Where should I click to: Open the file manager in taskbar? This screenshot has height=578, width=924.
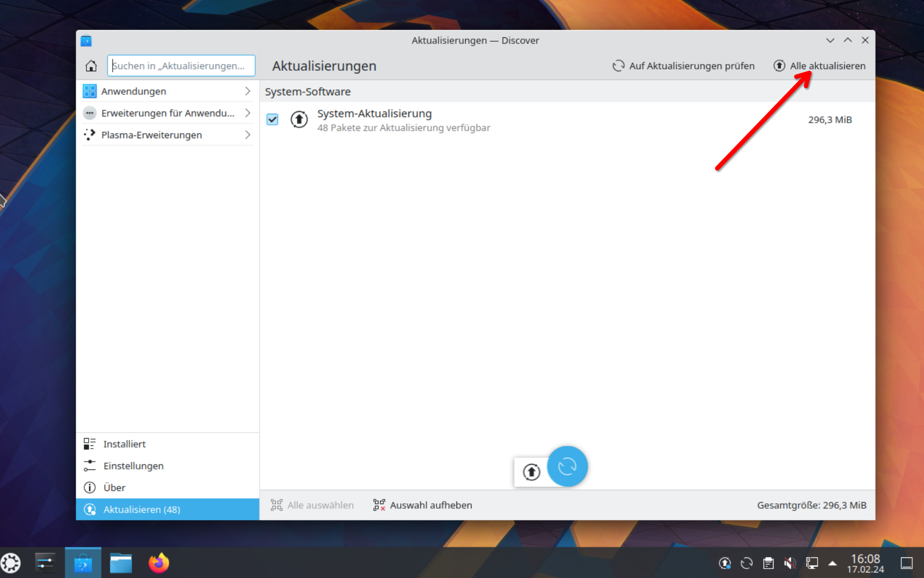(121, 563)
